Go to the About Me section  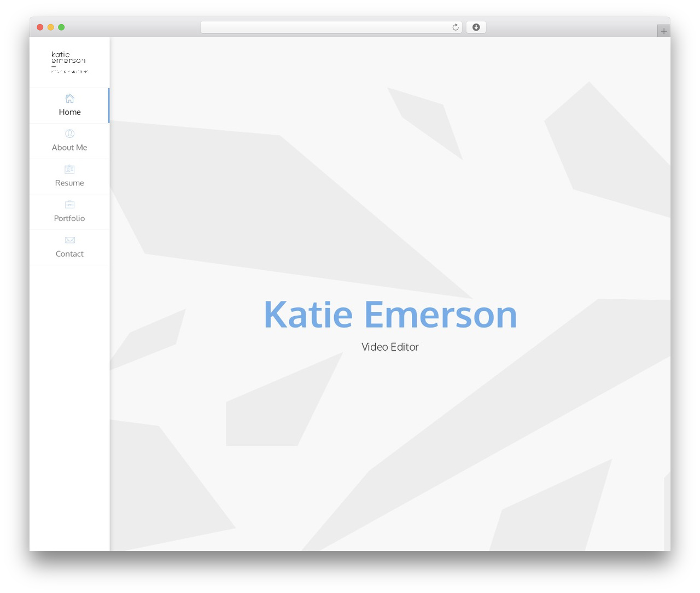click(69, 141)
